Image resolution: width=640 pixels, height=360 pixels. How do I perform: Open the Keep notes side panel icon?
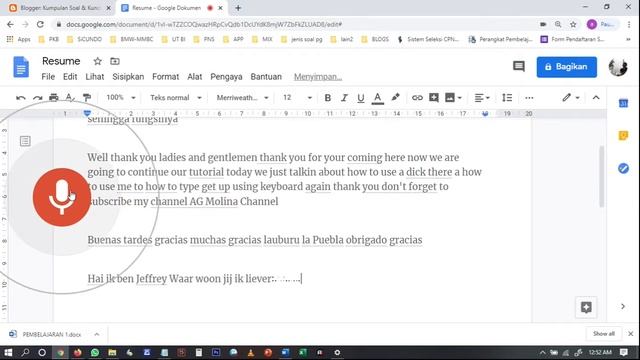[x=623, y=136]
